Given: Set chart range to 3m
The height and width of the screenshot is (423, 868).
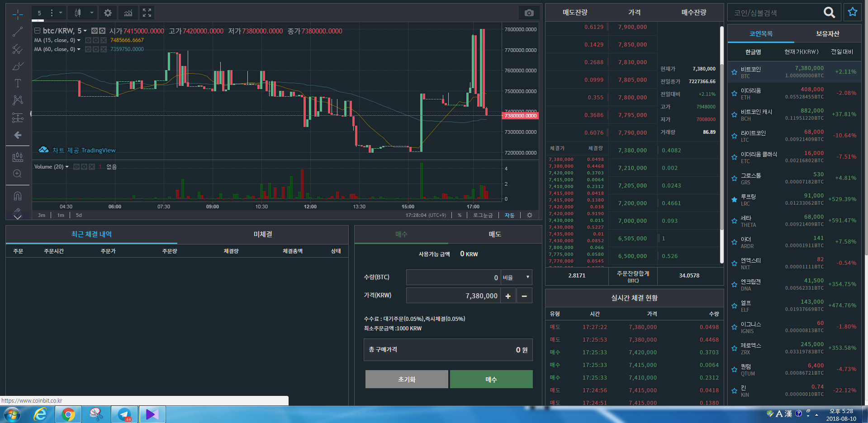Looking at the screenshot, I should tap(42, 215).
